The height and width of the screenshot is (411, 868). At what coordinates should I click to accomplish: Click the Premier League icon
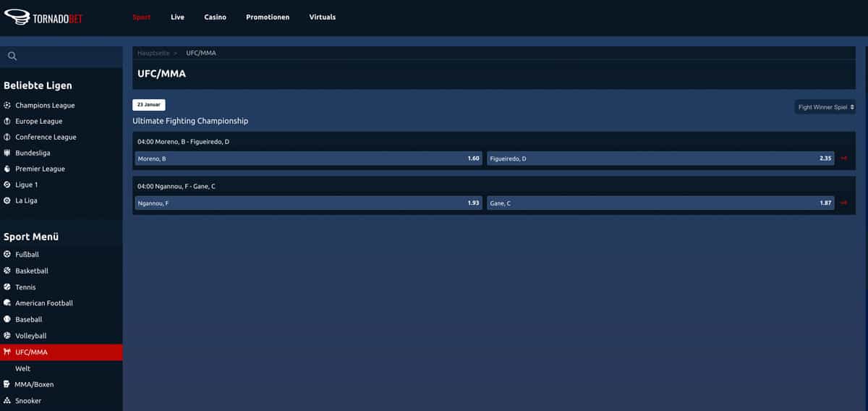click(x=7, y=169)
